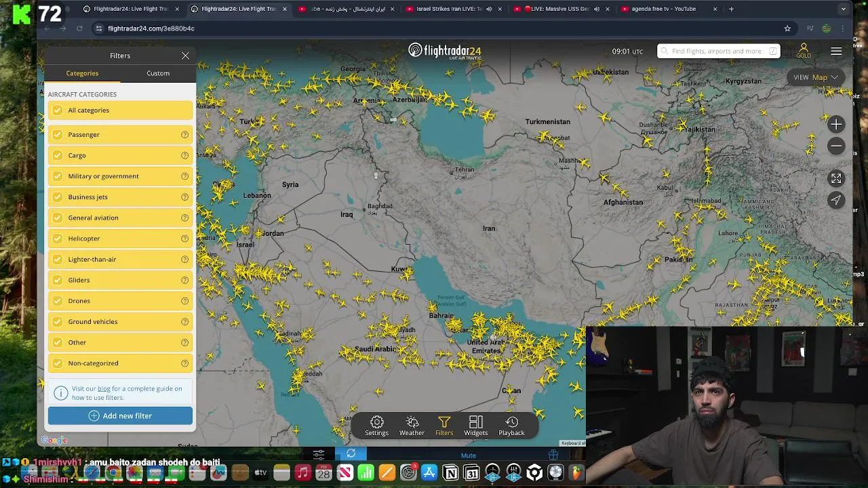Click the Flightradar24 logo
Screen dimensions: 868x488
tap(445, 51)
